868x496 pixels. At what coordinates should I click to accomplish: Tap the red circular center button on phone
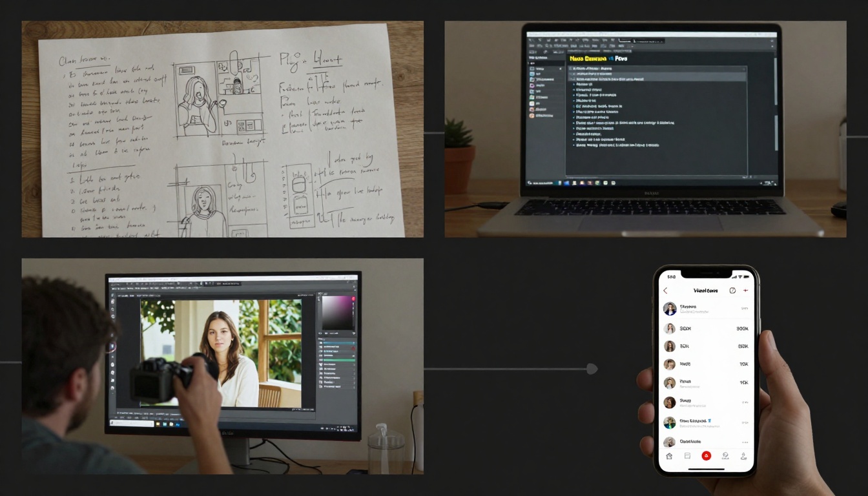[x=707, y=456]
